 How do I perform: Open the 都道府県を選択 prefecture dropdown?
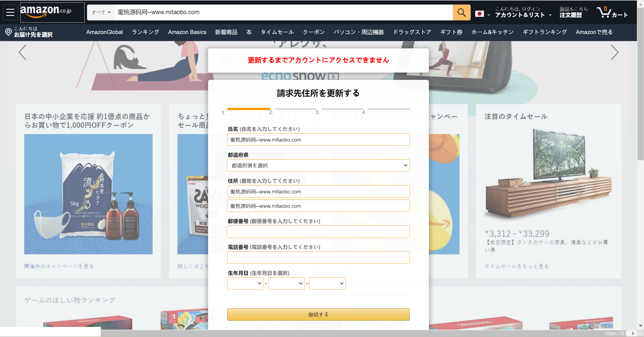[x=318, y=165]
